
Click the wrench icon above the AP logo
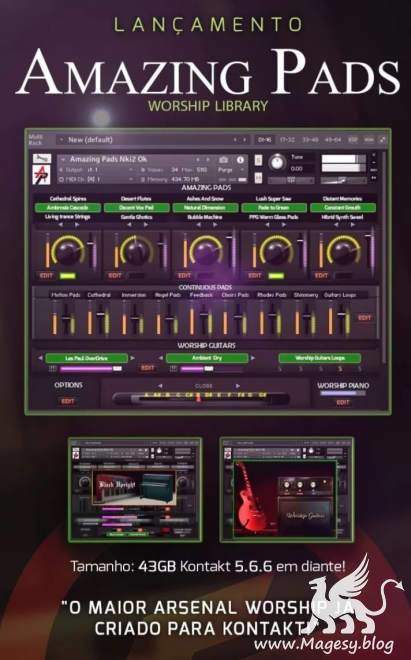click(x=42, y=158)
